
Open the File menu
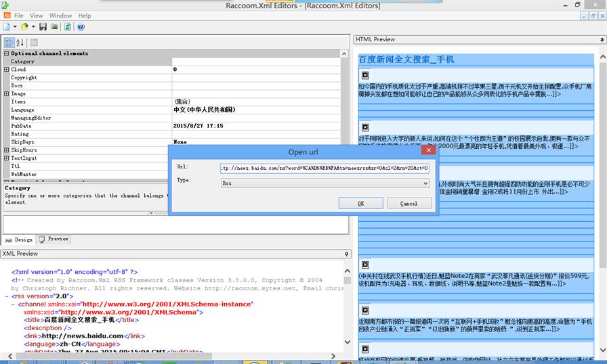pos(18,16)
